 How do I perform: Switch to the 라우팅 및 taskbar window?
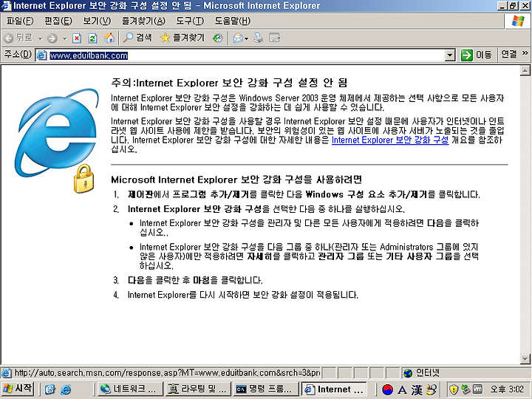(198, 389)
